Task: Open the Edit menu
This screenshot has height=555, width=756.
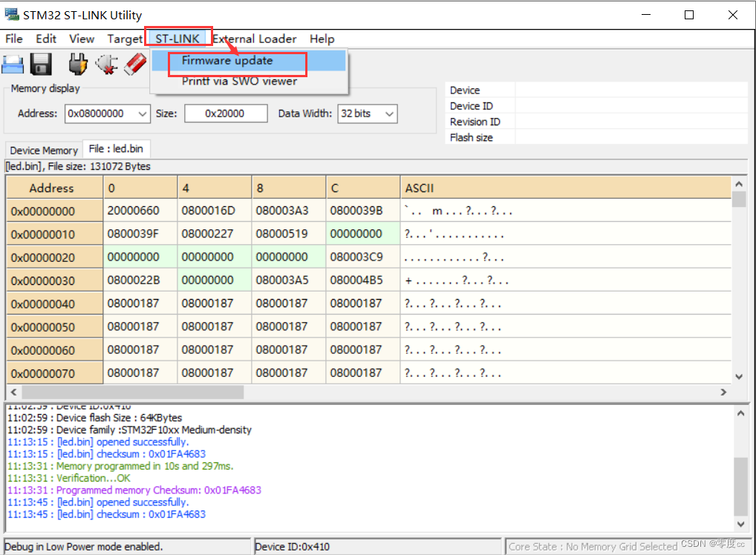Action: (x=46, y=39)
